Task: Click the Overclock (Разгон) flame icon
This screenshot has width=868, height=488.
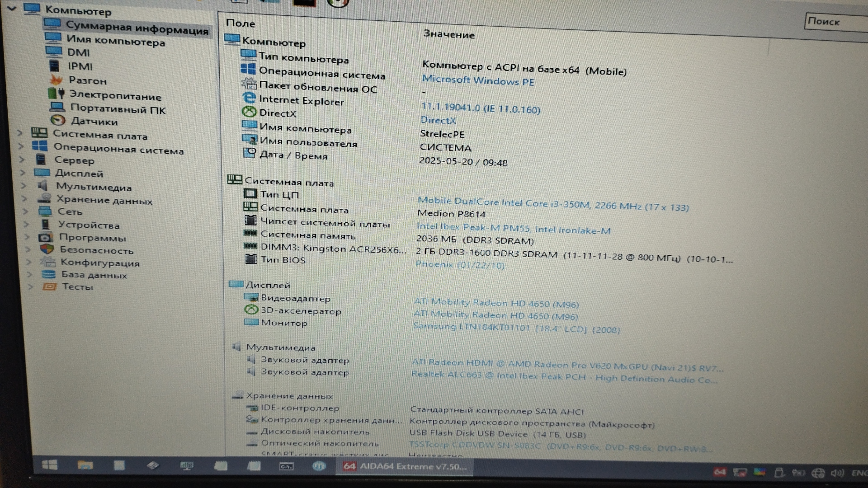Action: tap(56, 80)
